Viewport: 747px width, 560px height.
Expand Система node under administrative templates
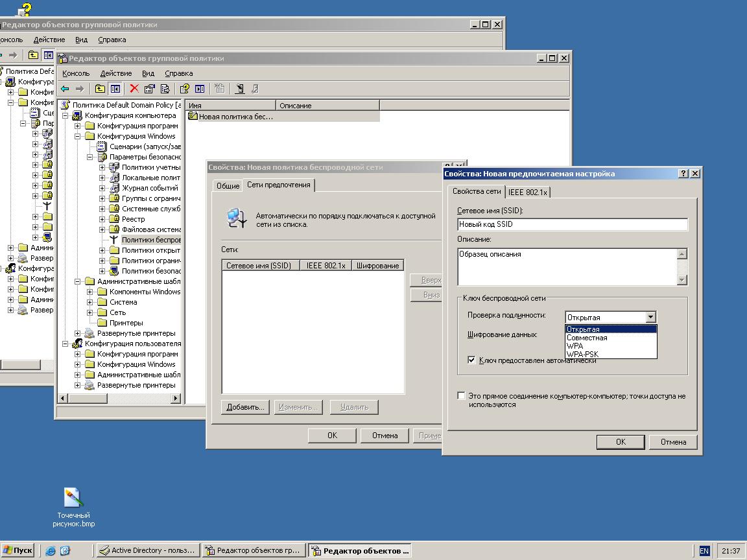(x=89, y=303)
